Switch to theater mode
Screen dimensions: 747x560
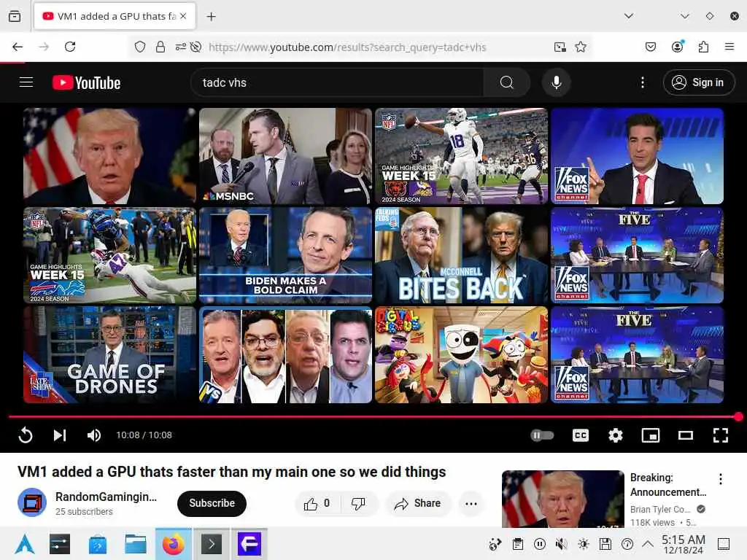[x=686, y=435]
